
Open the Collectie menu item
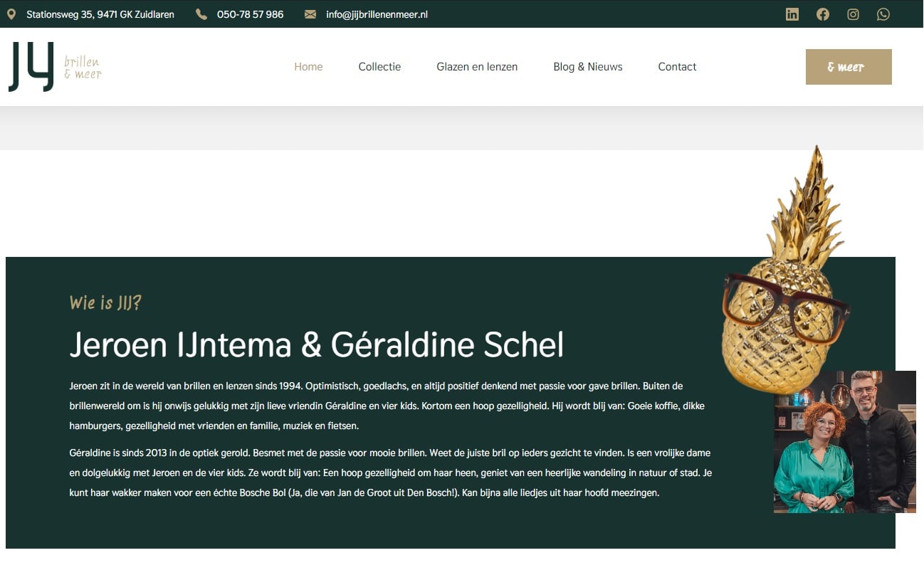[379, 67]
